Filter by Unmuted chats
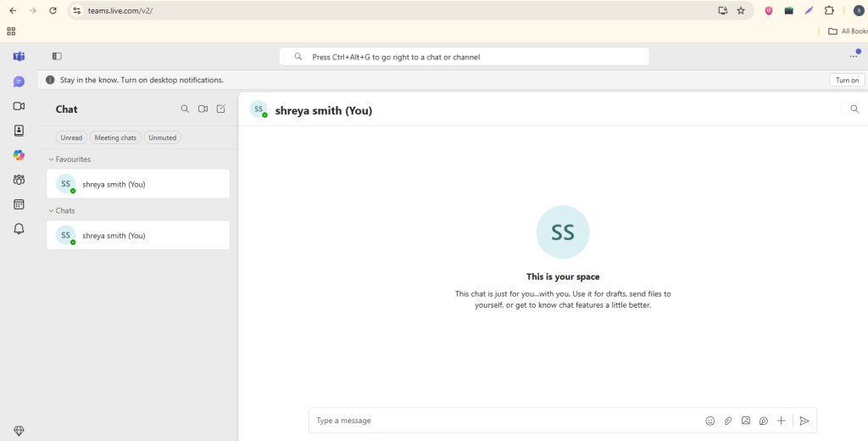This screenshot has height=441, width=868. (x=162, y=137)
